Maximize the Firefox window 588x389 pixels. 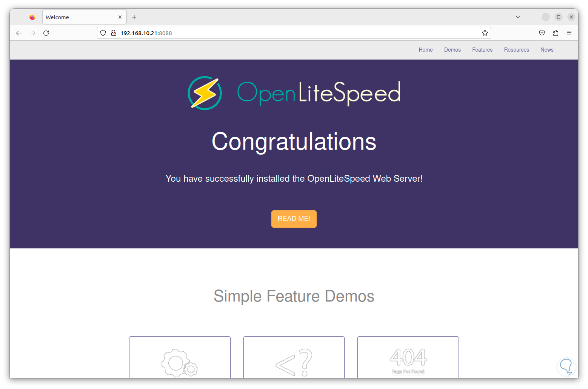click(x=559, y=17)
